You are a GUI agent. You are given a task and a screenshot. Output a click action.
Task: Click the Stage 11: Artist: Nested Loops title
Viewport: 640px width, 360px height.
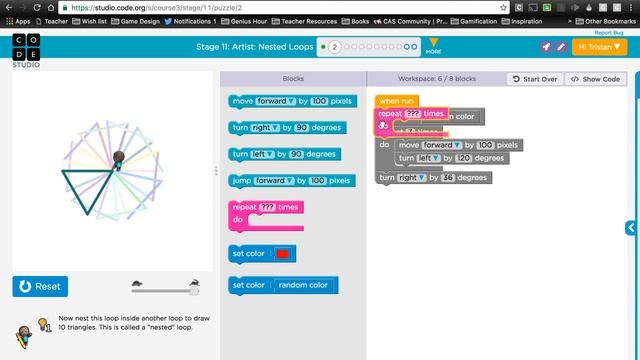tap(255, 47)
